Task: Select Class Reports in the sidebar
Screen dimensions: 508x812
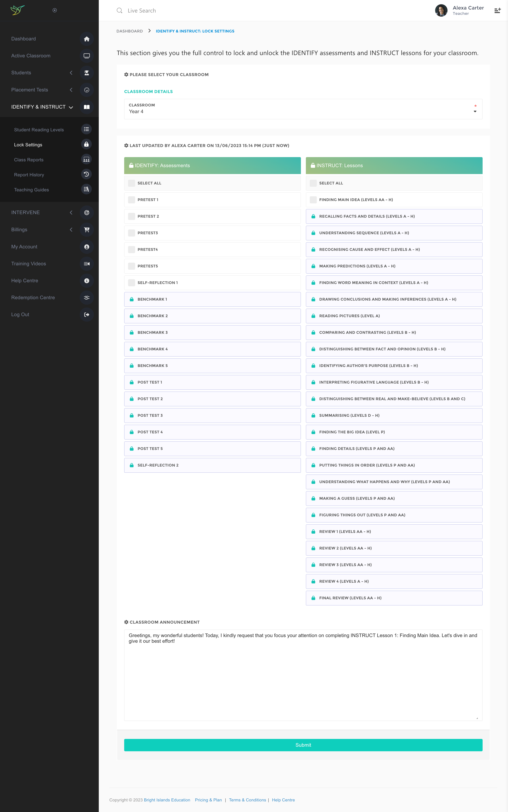Action: point(29,160)
